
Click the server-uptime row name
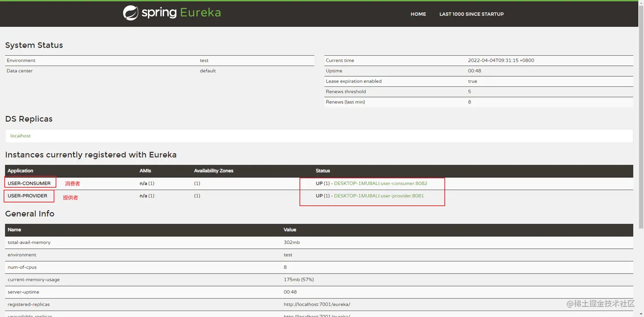pos(23,292)
